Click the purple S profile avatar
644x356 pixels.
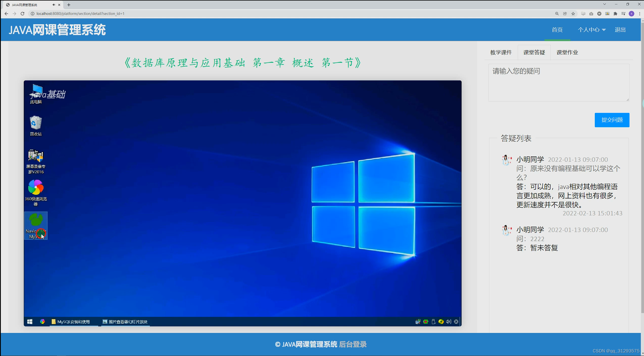(x=632, y=13)
